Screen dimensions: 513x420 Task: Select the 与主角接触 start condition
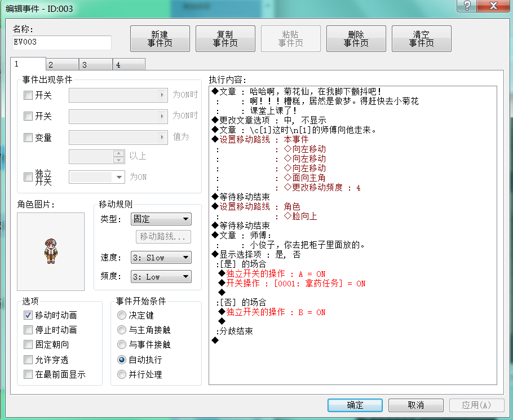click(x=122, y=330)
